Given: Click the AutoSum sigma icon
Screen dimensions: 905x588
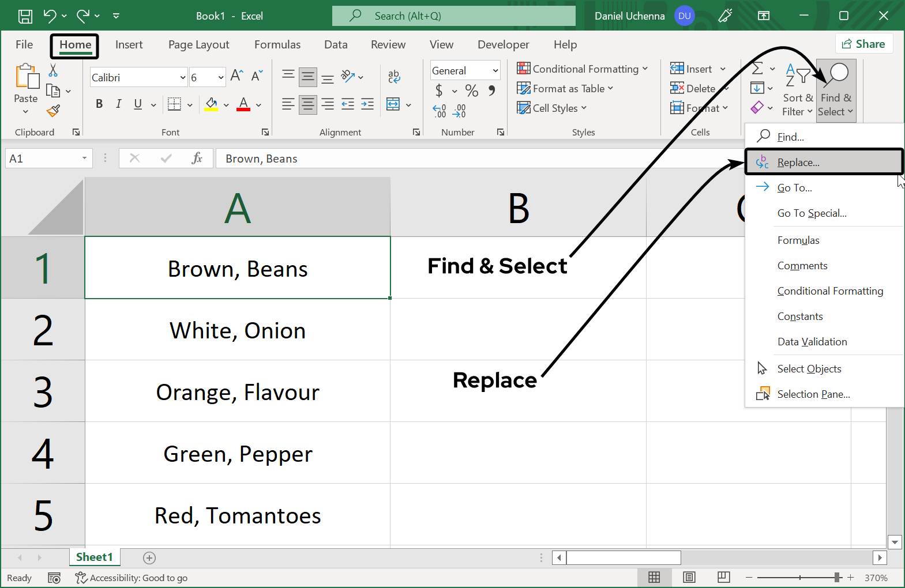Looking at the screenshot, I should (757, 69).
